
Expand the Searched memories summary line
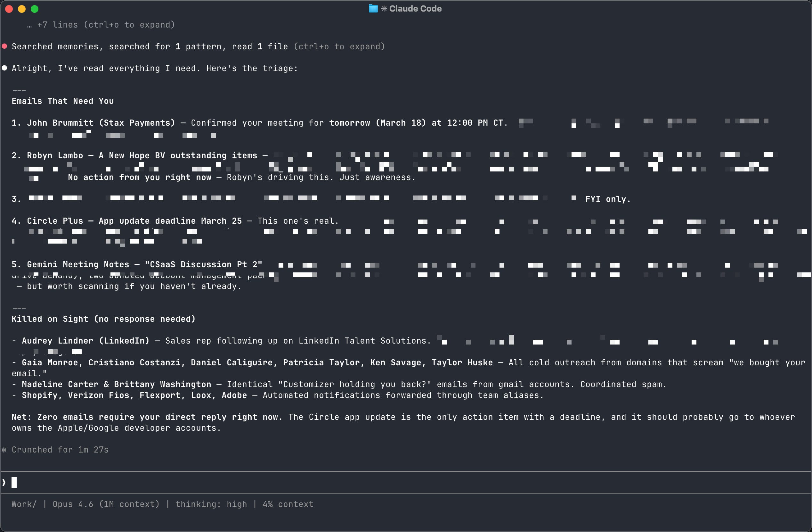click(150, 46)
